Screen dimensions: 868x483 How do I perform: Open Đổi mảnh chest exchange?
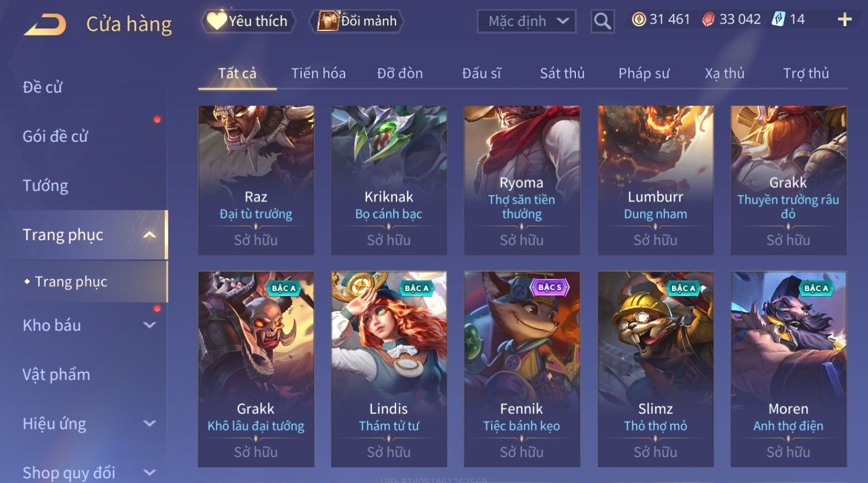coord(357,21)
